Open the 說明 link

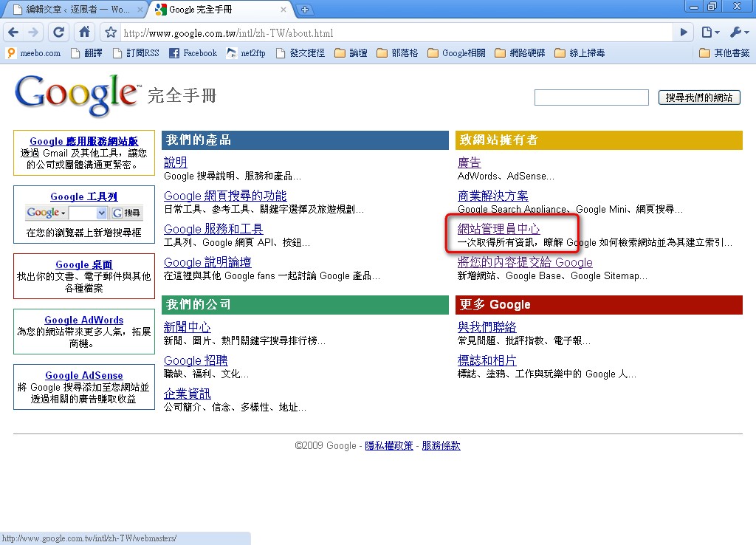[176, 162]
